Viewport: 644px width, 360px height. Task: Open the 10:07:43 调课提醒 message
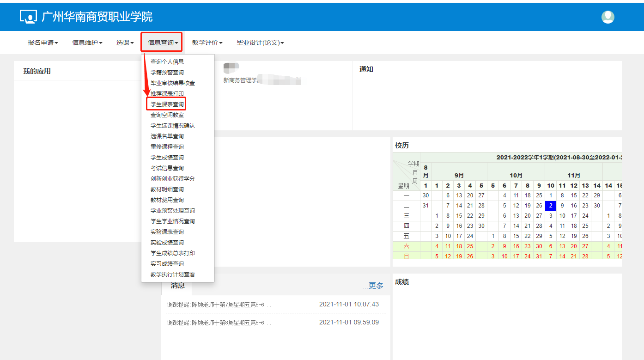point(219,304)
